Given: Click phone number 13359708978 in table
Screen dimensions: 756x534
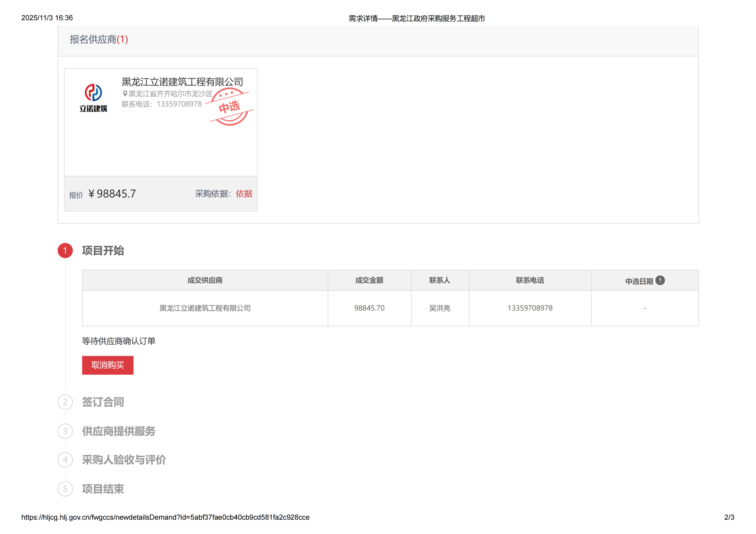Looking at the screenshot, I should click(530, 308).
